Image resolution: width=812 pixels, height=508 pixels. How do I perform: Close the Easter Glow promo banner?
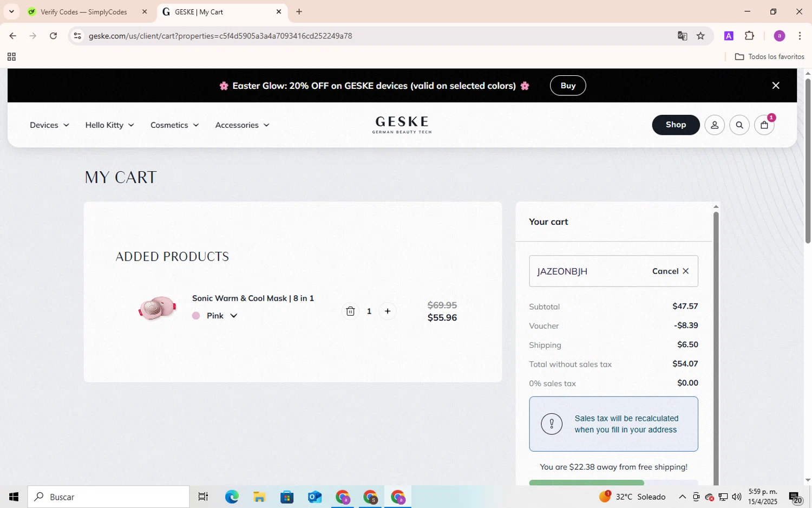coord(776,86)
